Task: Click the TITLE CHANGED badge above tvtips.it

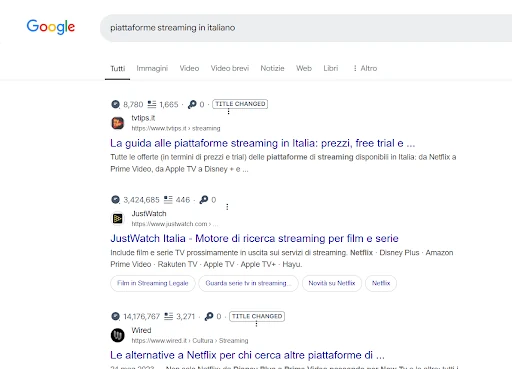Action: (x=240, y=104)
